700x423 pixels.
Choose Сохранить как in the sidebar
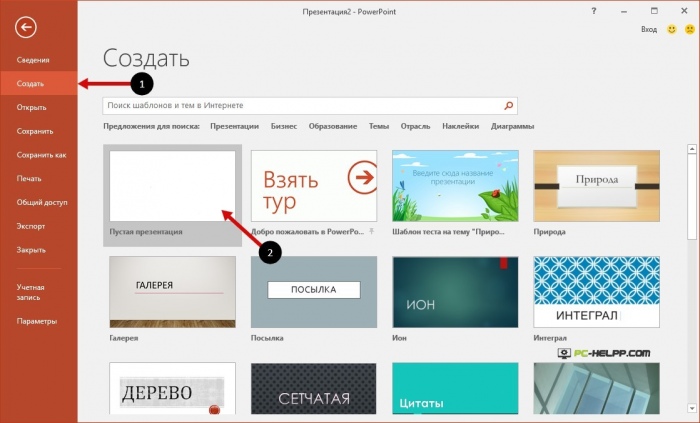(41, 155)
